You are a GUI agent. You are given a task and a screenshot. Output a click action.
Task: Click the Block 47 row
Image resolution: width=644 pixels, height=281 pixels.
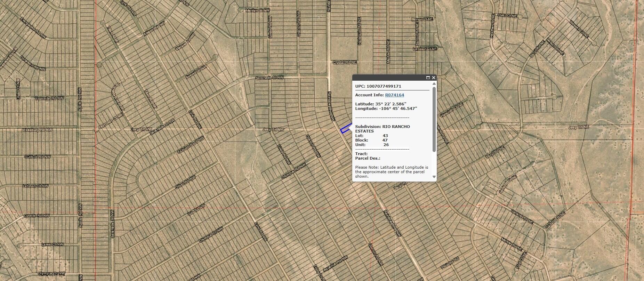[x=371, y=140]
